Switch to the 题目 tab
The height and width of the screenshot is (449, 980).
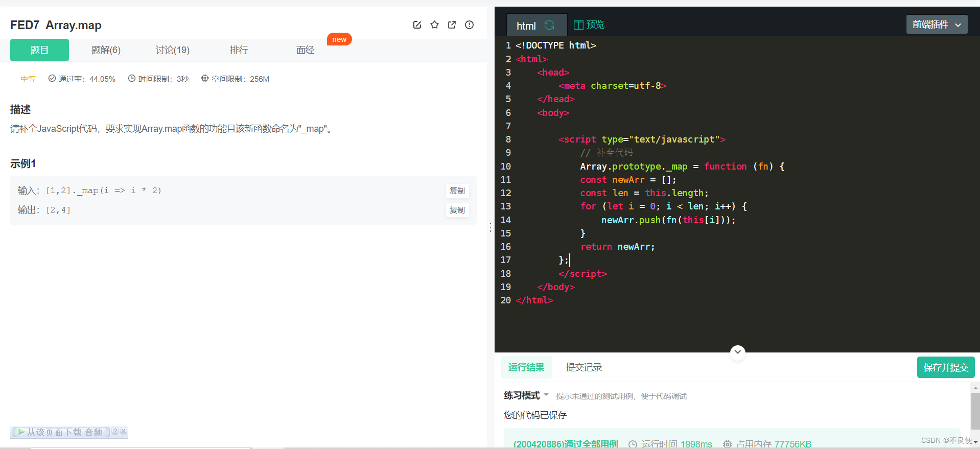coord(39,50)
